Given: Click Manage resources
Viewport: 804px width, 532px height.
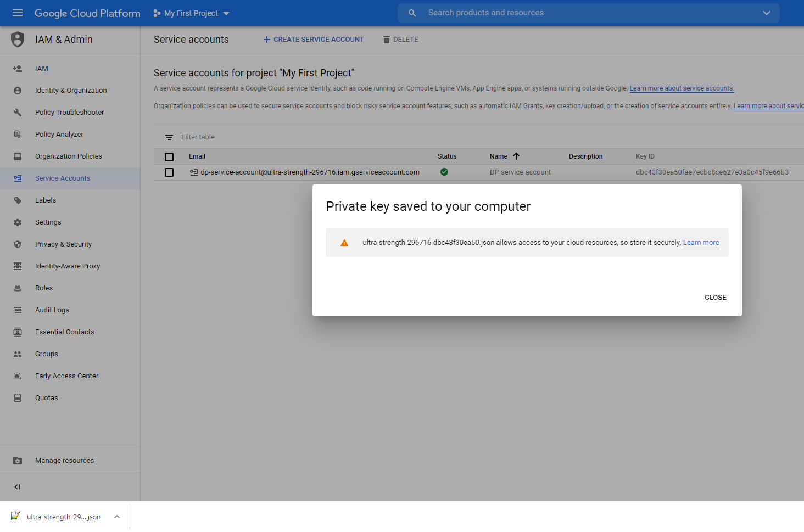Looking at the screenshot, I should [64, 461].
